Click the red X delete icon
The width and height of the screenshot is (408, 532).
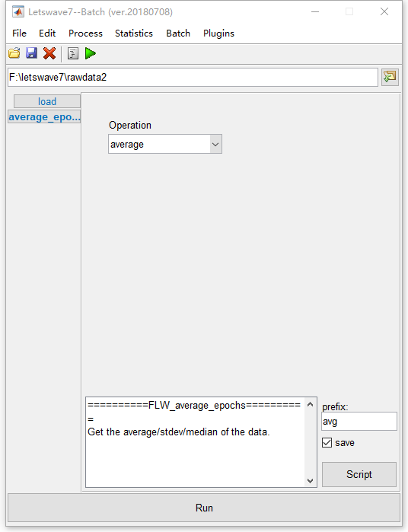(49, 53)
